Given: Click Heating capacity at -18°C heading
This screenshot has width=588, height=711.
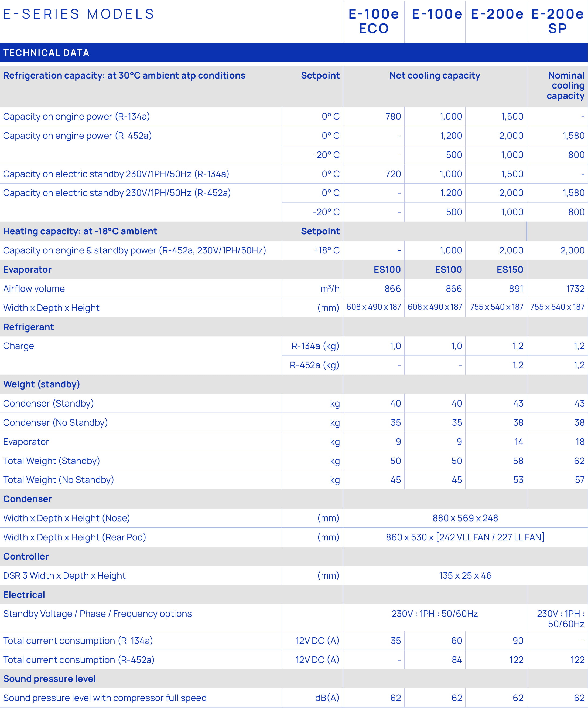Looking at the screenshot, I should (x=80, y=231).
